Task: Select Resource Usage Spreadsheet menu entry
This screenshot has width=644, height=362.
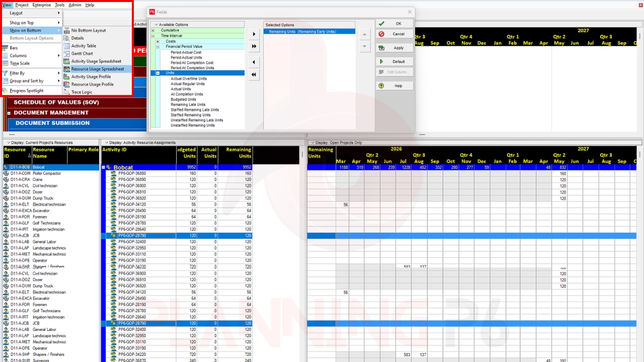Action: click(97, 69)
